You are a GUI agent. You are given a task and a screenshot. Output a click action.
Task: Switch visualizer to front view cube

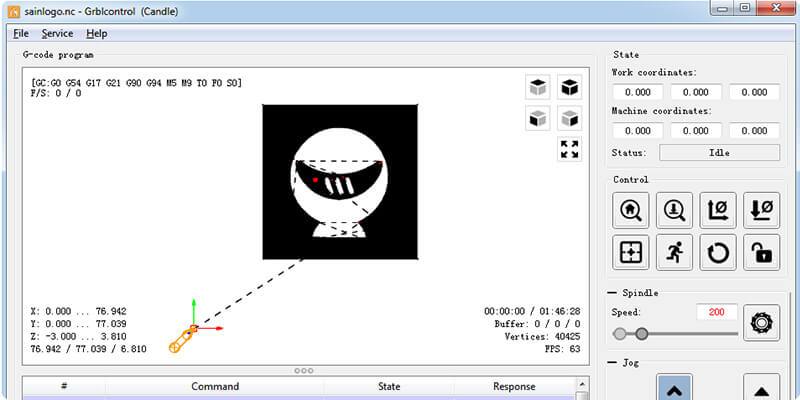coord(538,119)
